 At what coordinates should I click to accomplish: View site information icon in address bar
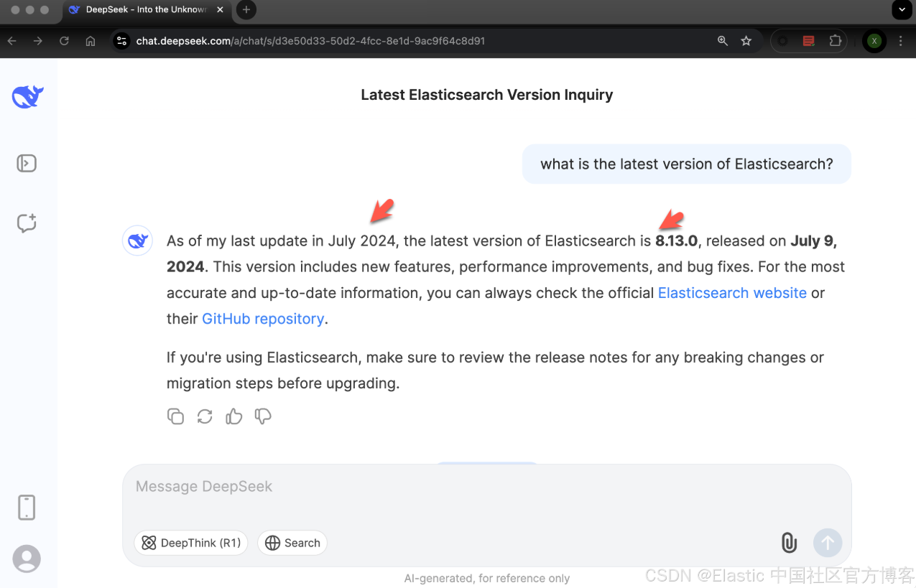coord(122,41)
